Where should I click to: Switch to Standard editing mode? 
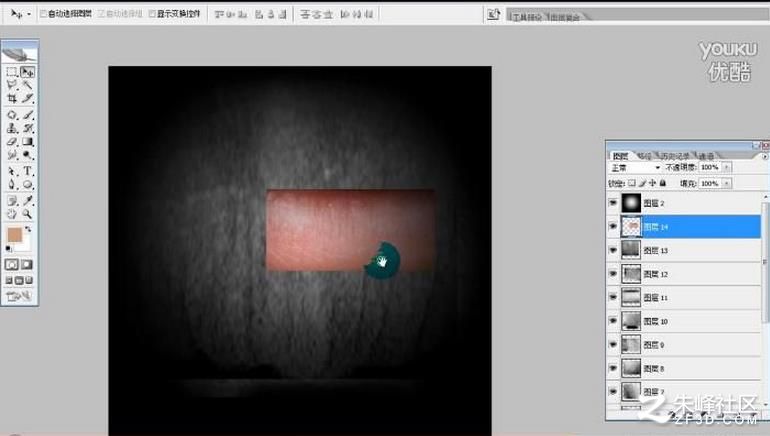click(x=12, y=265)
